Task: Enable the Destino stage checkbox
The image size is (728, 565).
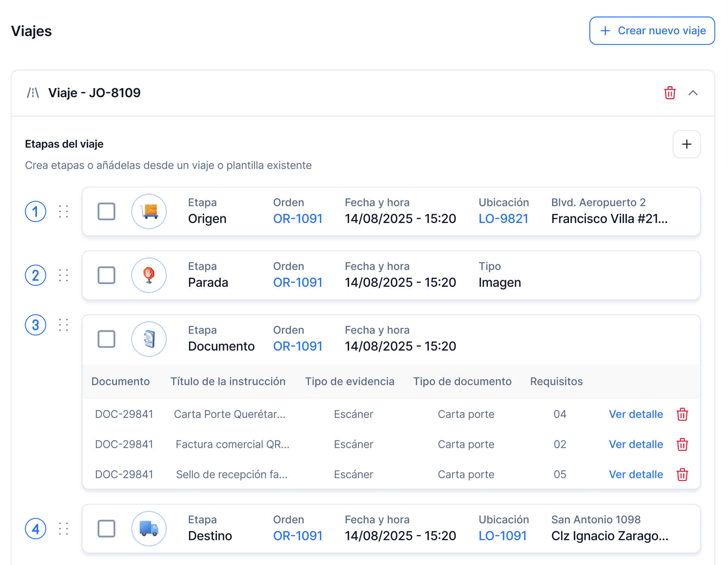Action: coord(106,528)
